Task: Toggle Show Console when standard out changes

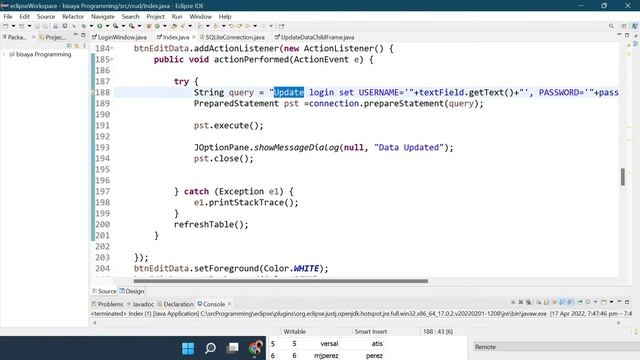Action: coord(562,302)
